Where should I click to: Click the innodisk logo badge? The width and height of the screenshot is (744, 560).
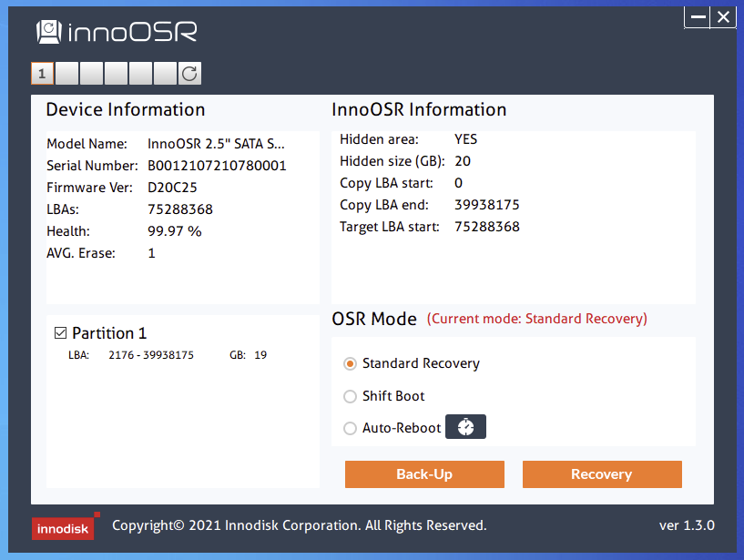pos(63,528)
